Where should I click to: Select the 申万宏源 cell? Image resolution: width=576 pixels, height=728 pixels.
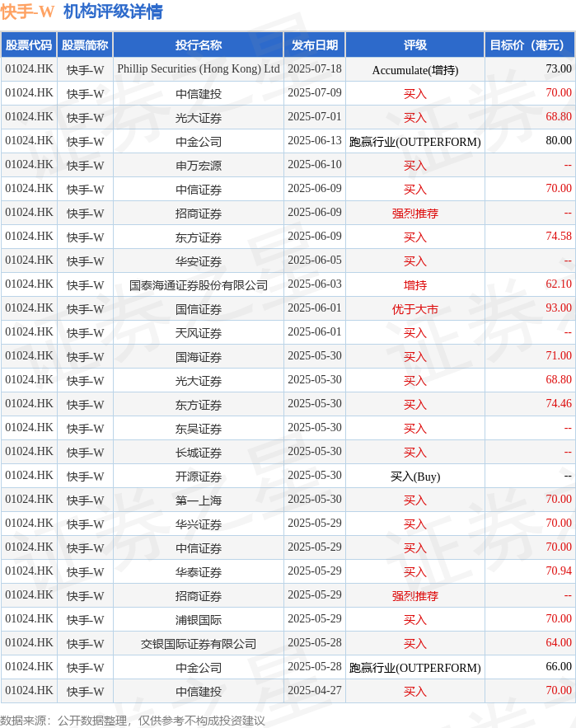[199, 166]
